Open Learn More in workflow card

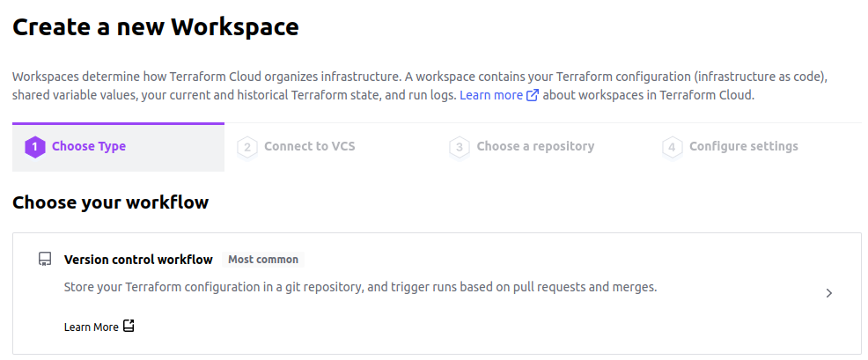pos(92,327)
